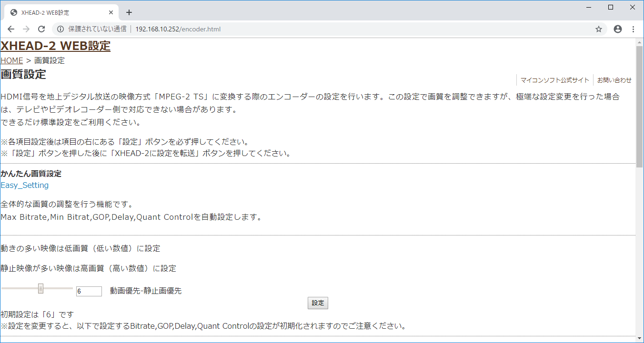The height and width of the screenshot is (343, 644).
Task: Click the scrollbar down arrow
Action: (640, 339)
